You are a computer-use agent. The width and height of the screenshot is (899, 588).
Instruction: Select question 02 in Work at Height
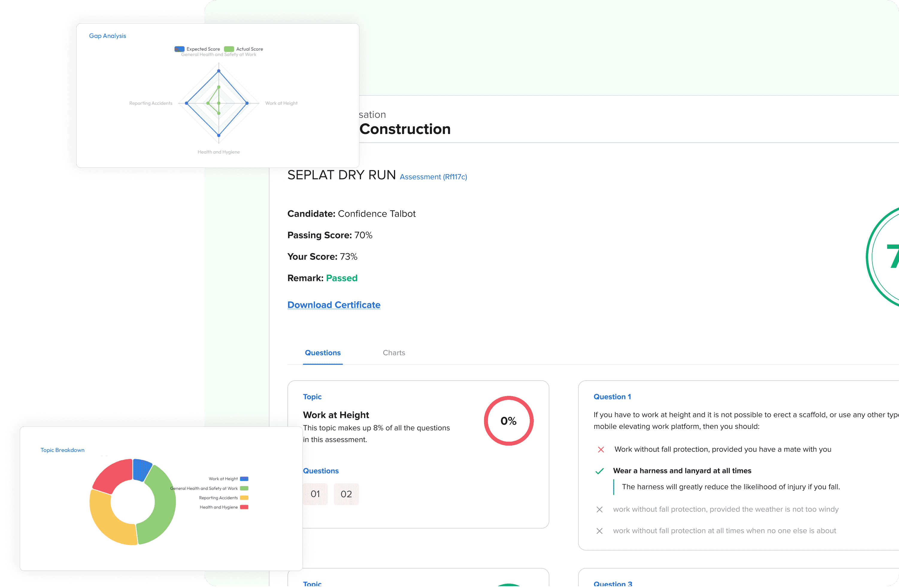(346, 494)
